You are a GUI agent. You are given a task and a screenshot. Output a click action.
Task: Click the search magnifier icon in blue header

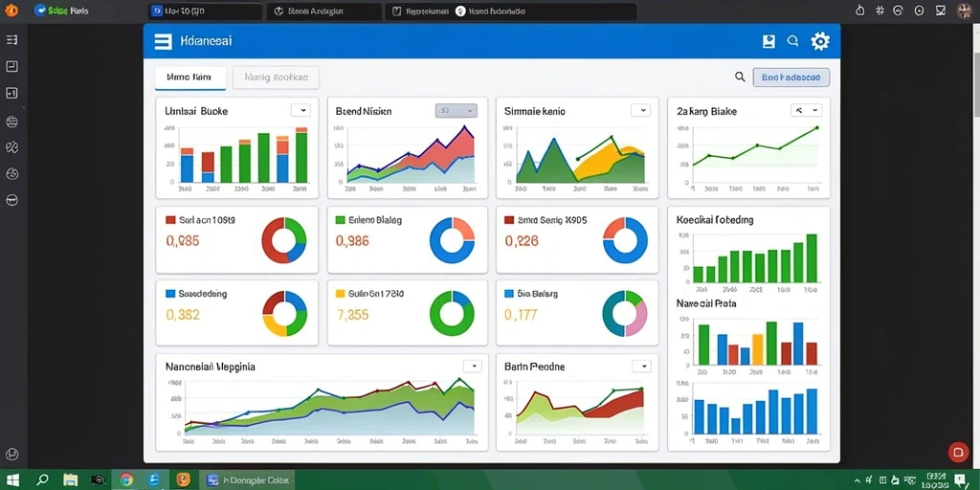point(792,41)
